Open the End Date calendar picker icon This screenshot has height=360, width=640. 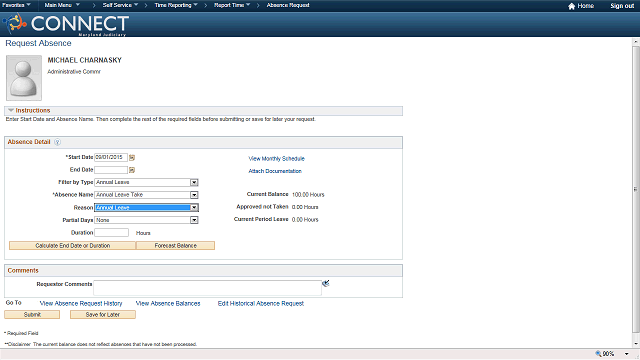pyautogui.click(x=132, y=170)
